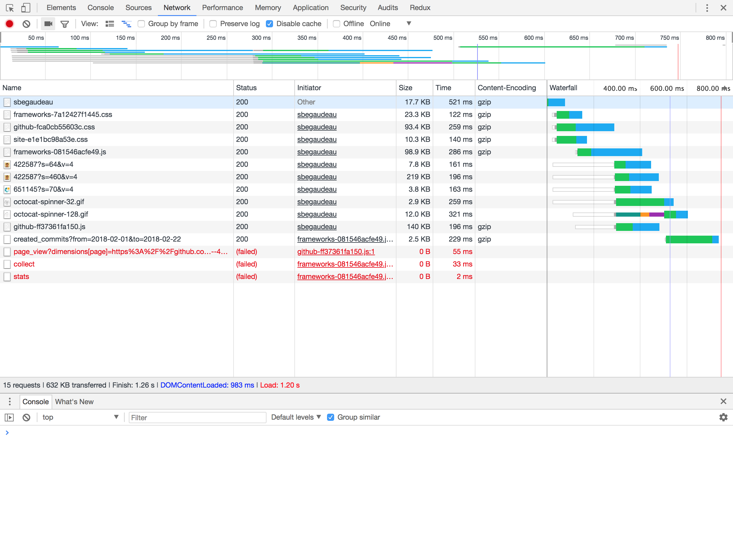Click the 422587?s=64 avatar image icon
Image resolution: width=733 pixels, height=560 pixels.
(7, 165)
